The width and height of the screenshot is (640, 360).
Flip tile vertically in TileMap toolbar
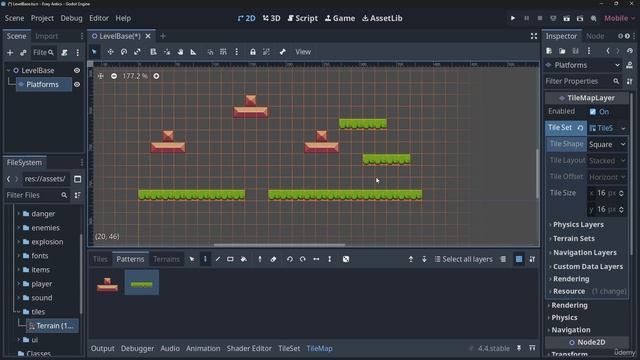click(x=329, y=259)
